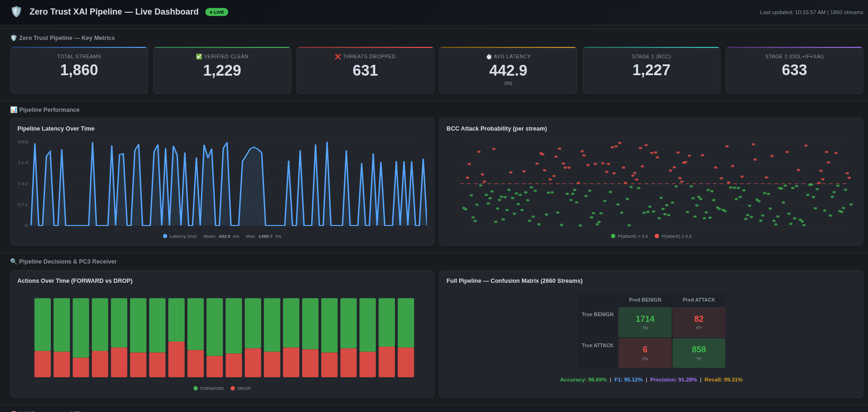
Task: Click Pipeline Latency Over Time chart title
Action: tap(56, 129)
